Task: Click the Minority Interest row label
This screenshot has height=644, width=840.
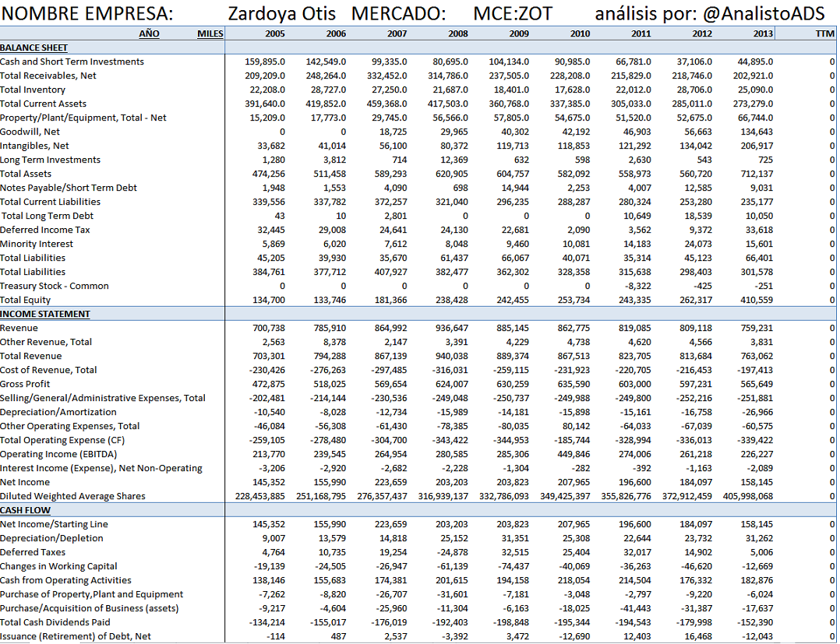Action: click(37, 244)
